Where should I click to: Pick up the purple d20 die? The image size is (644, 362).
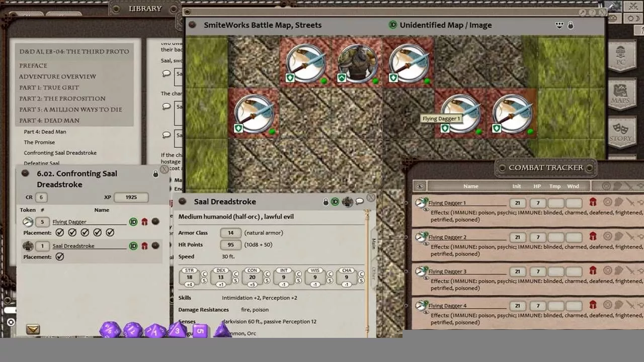pos(110,329)
